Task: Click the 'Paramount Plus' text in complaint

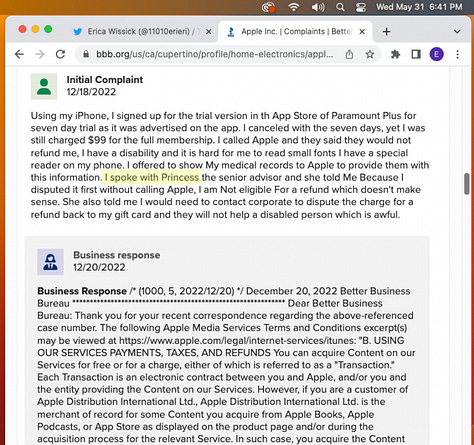Action: pos(366,116)
